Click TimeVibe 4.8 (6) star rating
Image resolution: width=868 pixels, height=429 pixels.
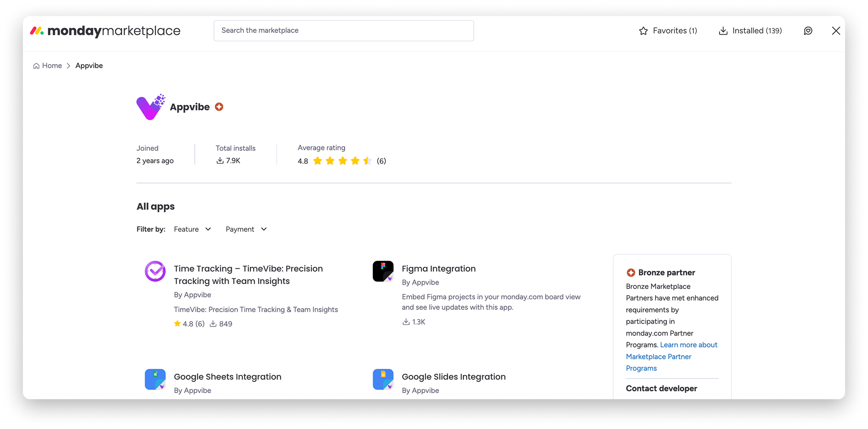click(x=189, y=324)
